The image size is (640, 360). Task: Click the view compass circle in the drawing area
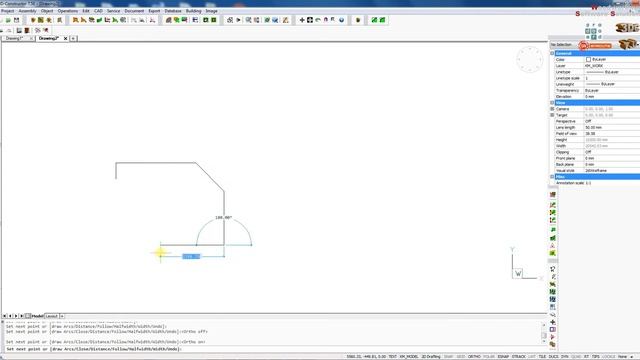click(x=530, y=60)
